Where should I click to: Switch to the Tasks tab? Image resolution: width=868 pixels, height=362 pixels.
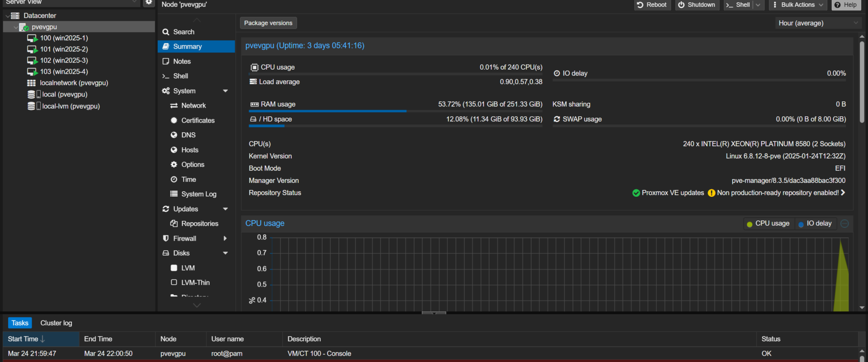[x=20, y=323]
